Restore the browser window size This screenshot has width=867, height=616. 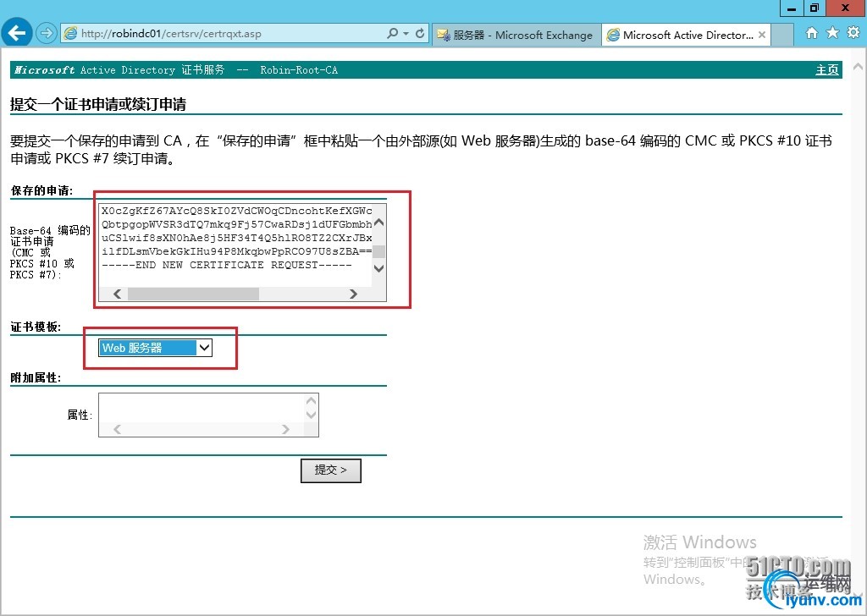pos(815,8)
